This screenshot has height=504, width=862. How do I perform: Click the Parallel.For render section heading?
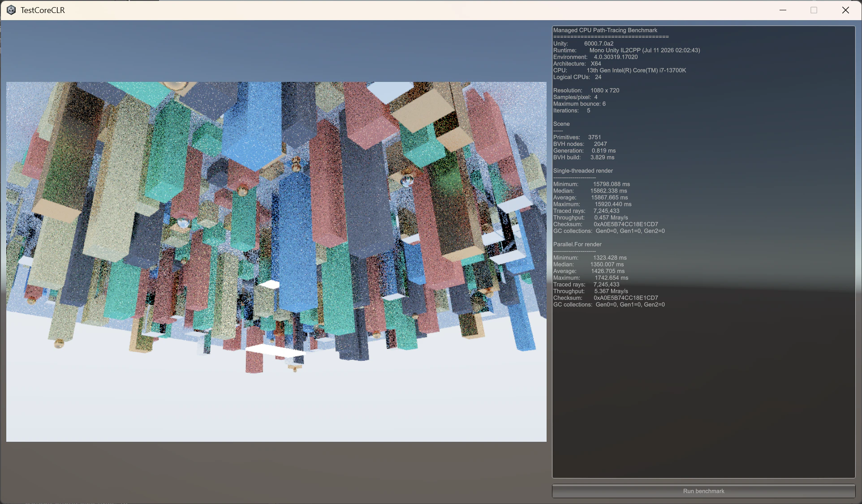(578, 244)
